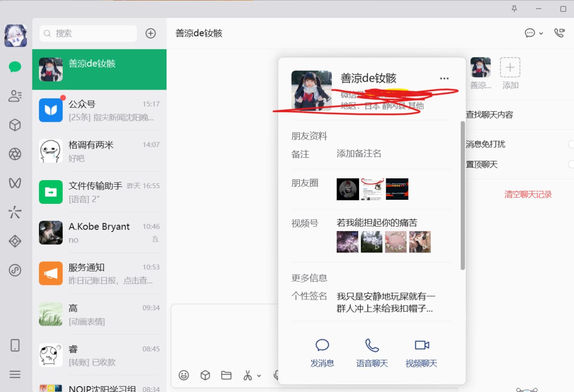Play the fourth 视频号 video thumbnail
Viewport: 574px width, 392px height.
(420, 242)
